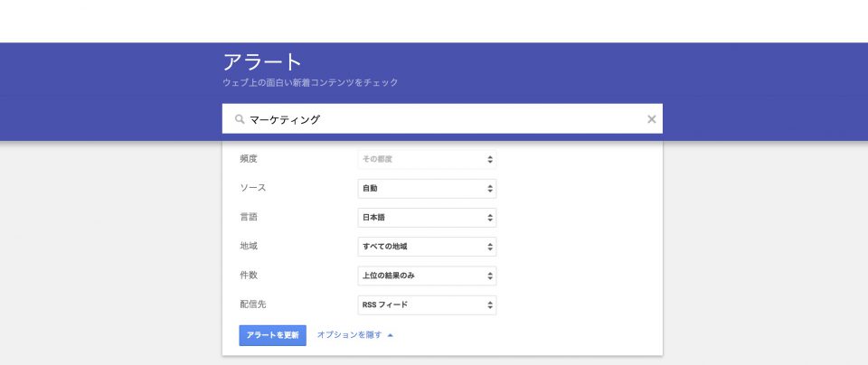Click the ウェブ上の面白い新着コンテンツをチェック subtitle

(310, 83)
